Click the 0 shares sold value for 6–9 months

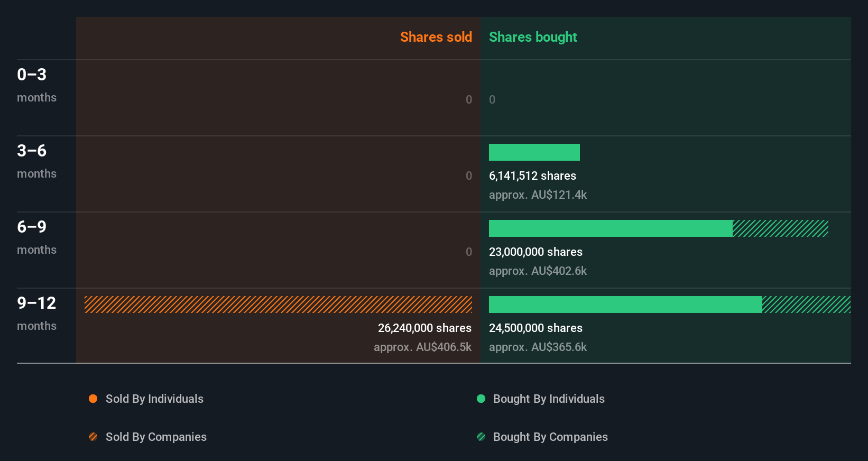pyautogui.click(x=469, y=252)
